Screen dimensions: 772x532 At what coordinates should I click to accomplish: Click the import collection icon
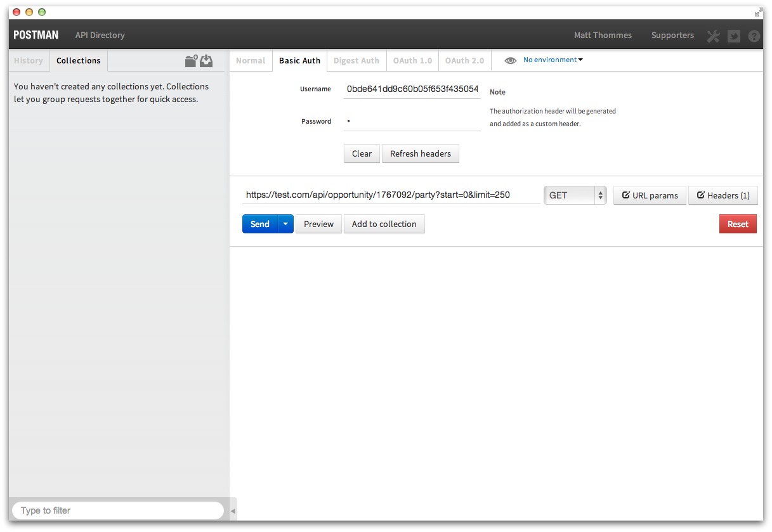click(x=206, y=61)
